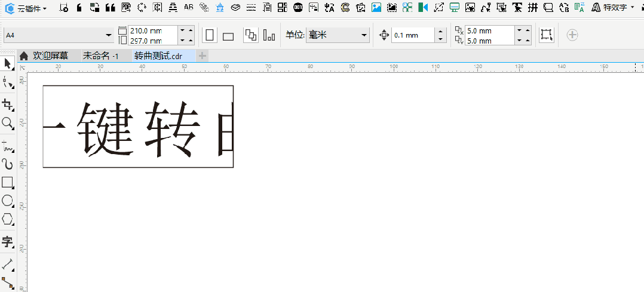Click the swap squares plugin icon

tap(95, 7)
